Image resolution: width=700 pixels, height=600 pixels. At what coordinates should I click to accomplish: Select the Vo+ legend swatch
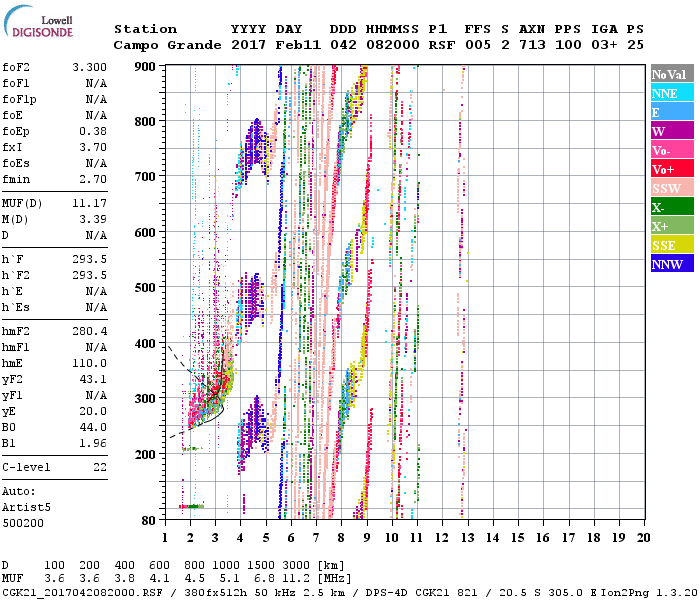coord(672,169)
